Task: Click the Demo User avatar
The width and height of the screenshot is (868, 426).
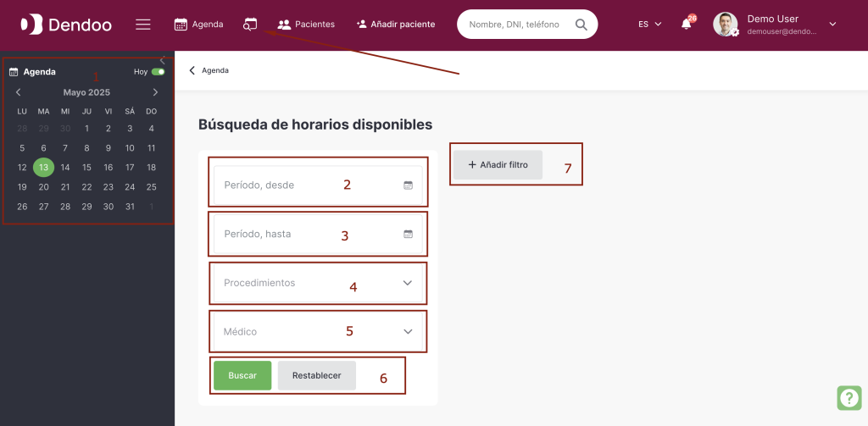Action: click(x=726, y=25)
